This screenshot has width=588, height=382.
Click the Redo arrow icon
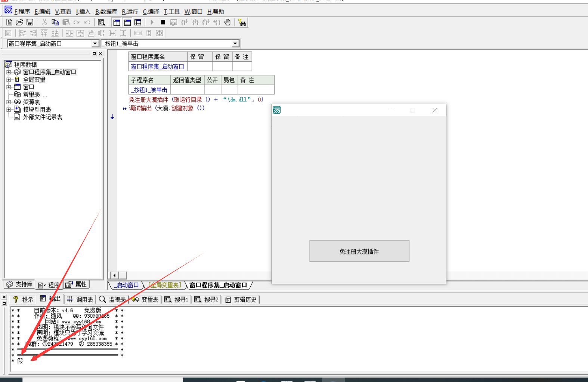[77, 22]
